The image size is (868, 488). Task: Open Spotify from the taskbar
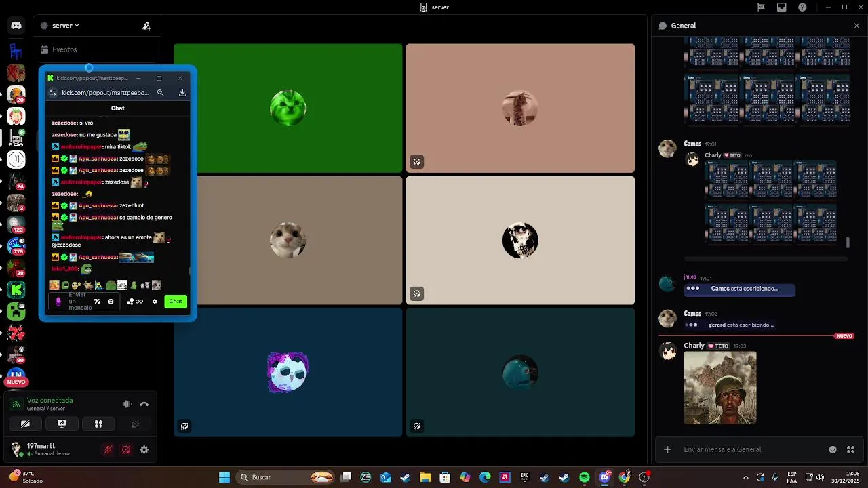coord(584,477)
